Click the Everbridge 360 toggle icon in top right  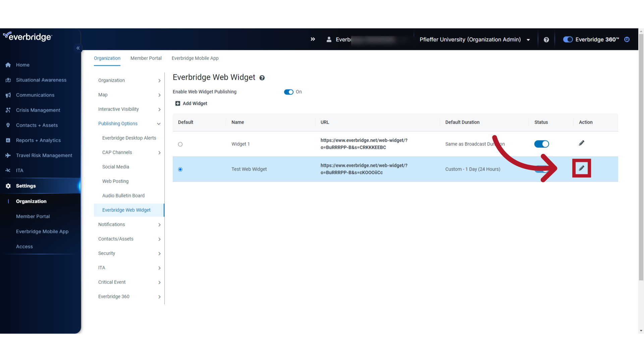point(567,39)
